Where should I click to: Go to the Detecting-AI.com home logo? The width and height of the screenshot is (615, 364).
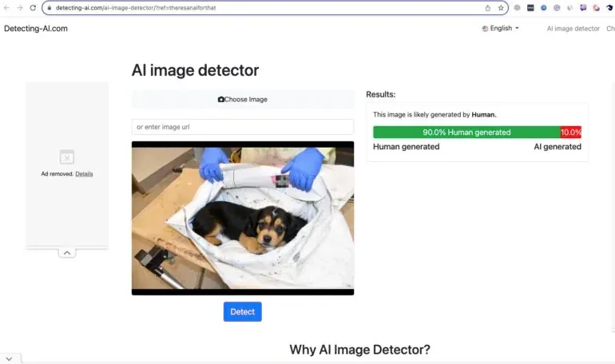36,28
